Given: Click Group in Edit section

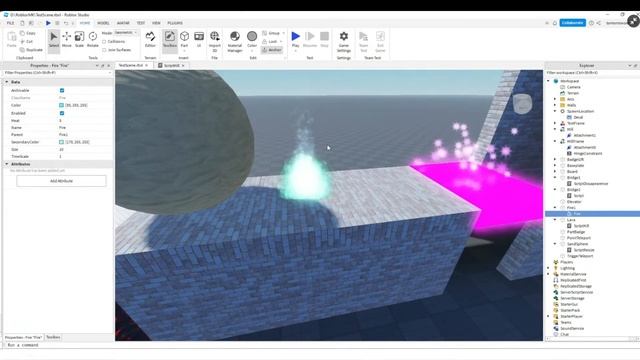Looking at the screenshot, I should tap(273, 33).
